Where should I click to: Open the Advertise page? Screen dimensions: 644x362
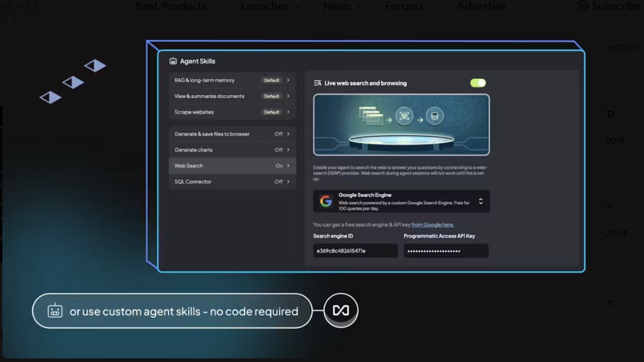[481, 6]
